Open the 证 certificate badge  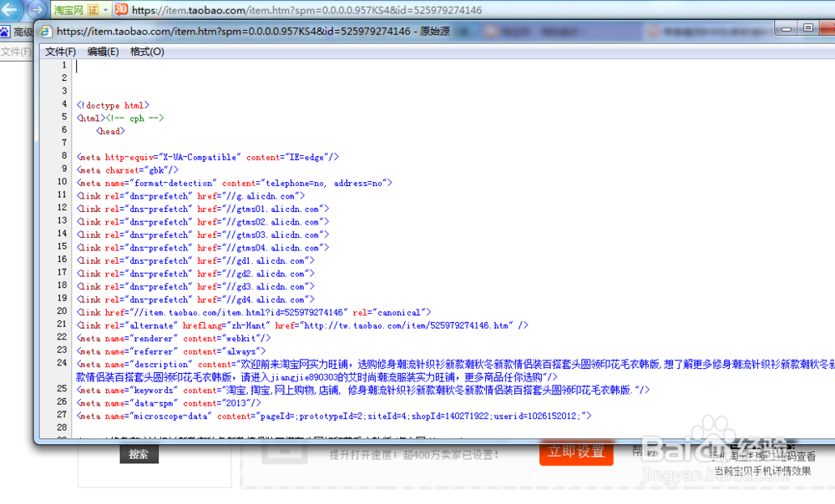(x=94, y=9)
